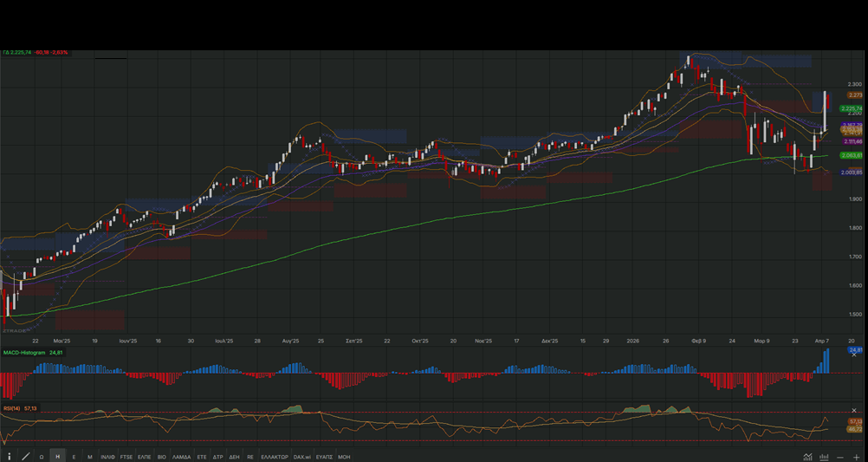
Task: Load the DAX.wi symbol chart
Action: click(x=302, y=457)
